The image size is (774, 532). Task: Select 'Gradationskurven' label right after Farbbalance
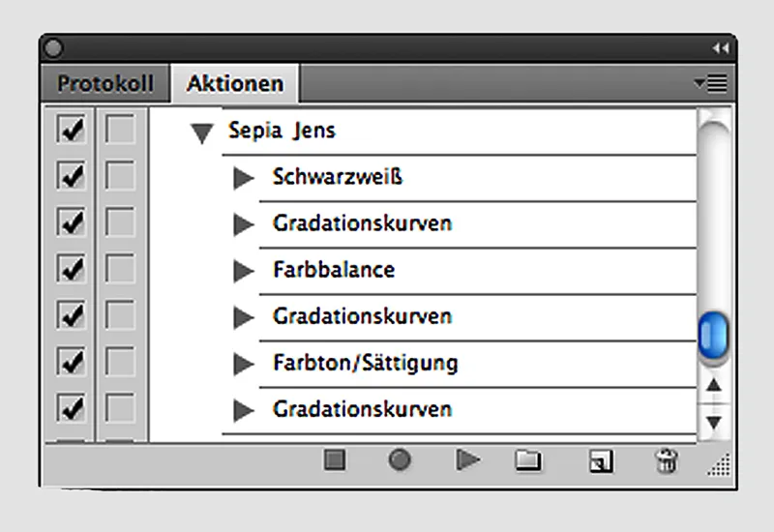(x=363, y=316)
